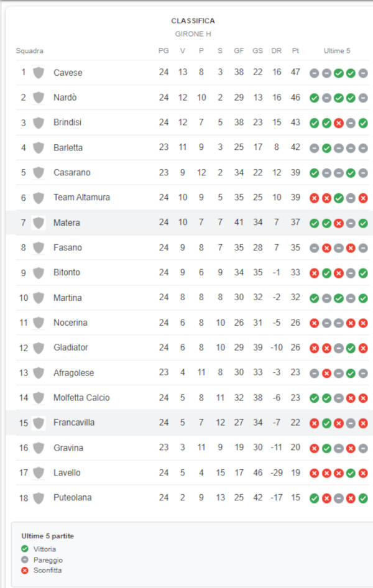Screen dimensions: 373x588
Task: Click Brindisi's red loss icon in last five
Action: coord(339,123)
